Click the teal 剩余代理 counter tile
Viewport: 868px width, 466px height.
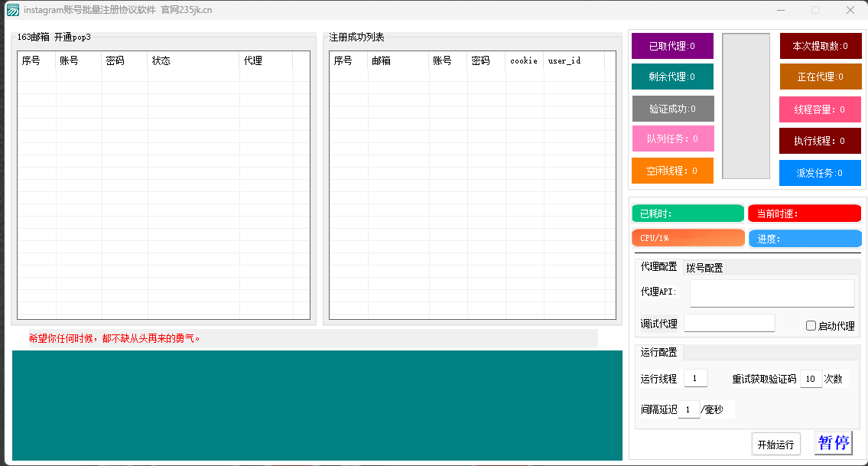[x=672, y=77]
